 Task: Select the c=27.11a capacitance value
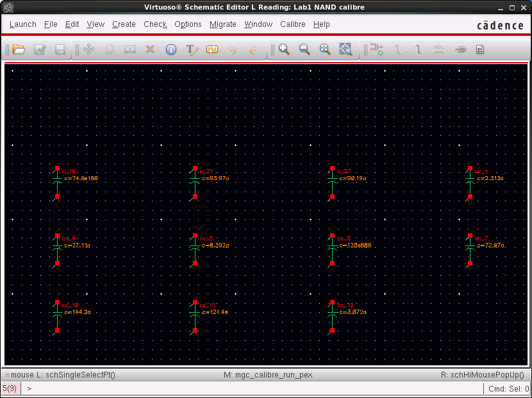(x=77, y=245)
